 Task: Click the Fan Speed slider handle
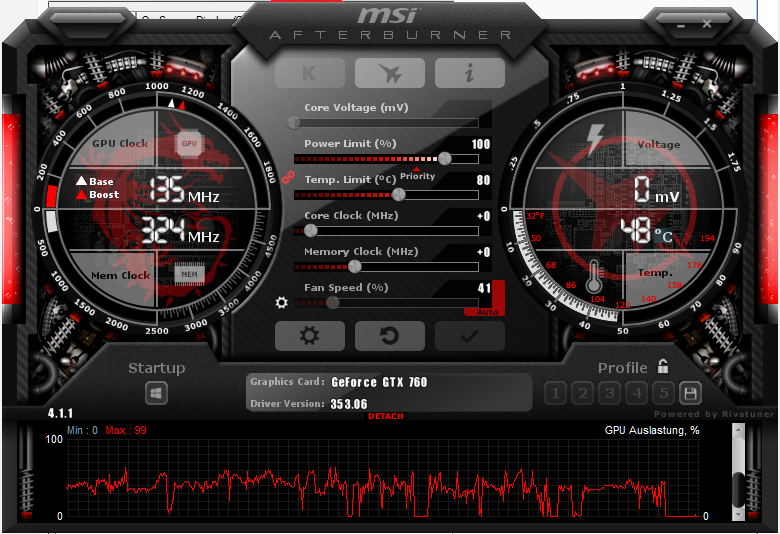[333, 303]
